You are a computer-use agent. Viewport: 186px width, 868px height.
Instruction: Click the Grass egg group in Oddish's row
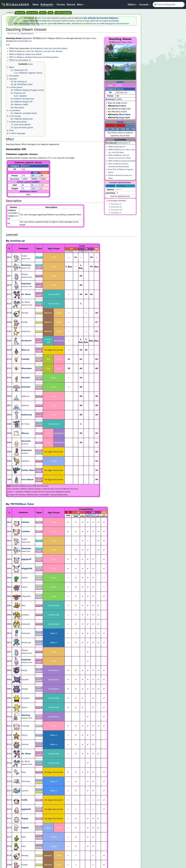coord(54,578)
